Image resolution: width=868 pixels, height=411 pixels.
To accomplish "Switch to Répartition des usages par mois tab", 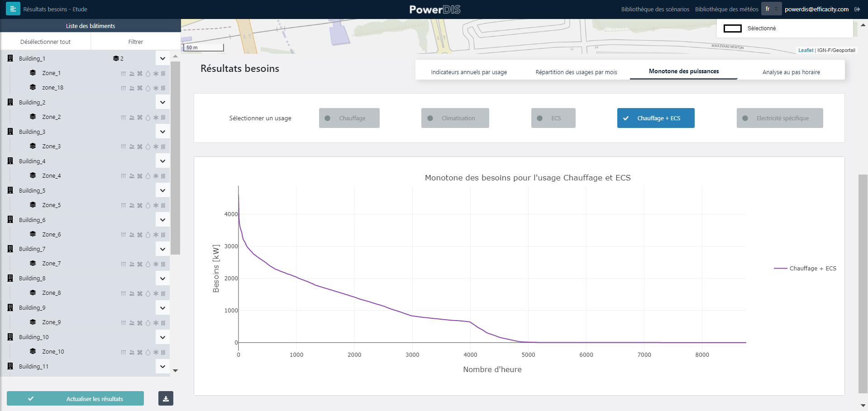I will click(x=576, y=72).
